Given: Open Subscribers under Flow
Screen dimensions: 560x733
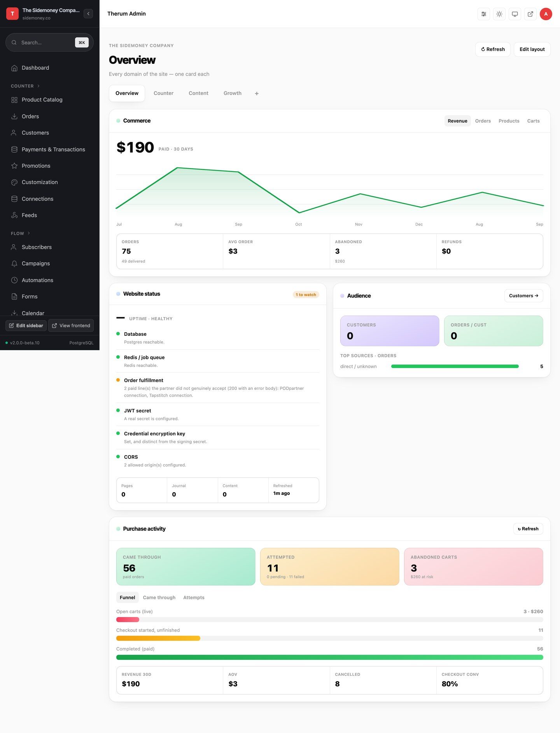Looking at the screenshot, I should coord(50,247).
